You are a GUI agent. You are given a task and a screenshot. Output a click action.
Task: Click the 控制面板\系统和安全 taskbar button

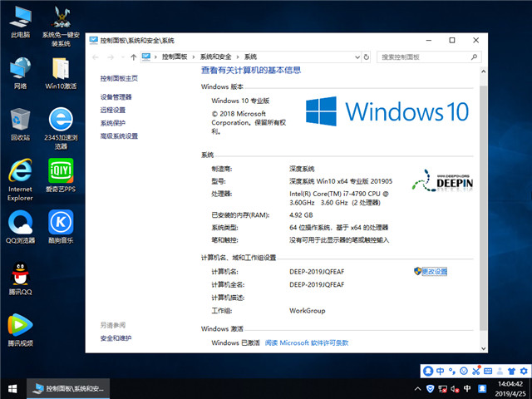click(x=68, y=389)
